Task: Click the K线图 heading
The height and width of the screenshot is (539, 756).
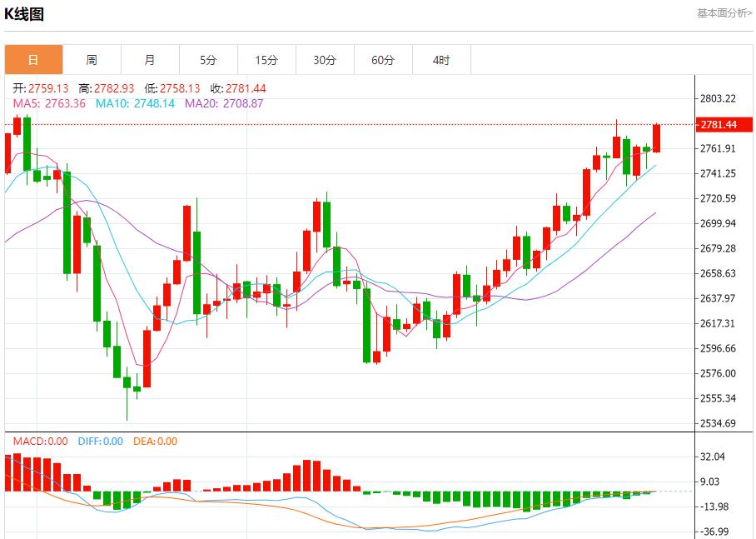Action: click(x=24, y=14)
